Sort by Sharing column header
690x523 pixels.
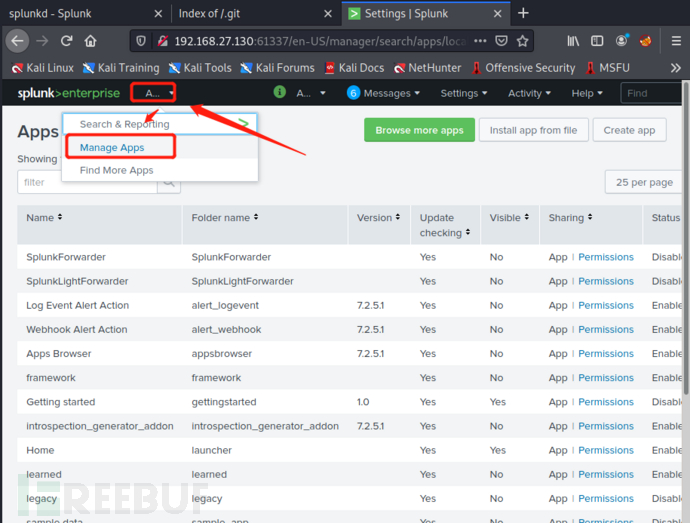point(570,217)
